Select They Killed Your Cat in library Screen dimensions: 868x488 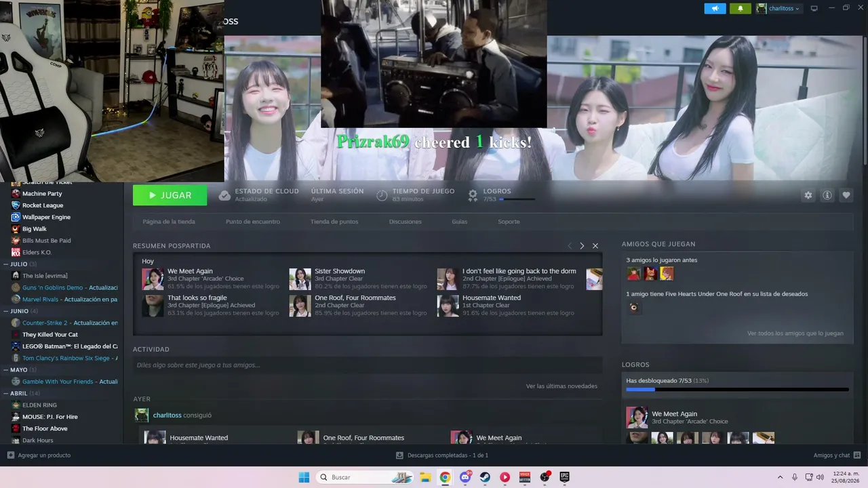tap(50, 335)
